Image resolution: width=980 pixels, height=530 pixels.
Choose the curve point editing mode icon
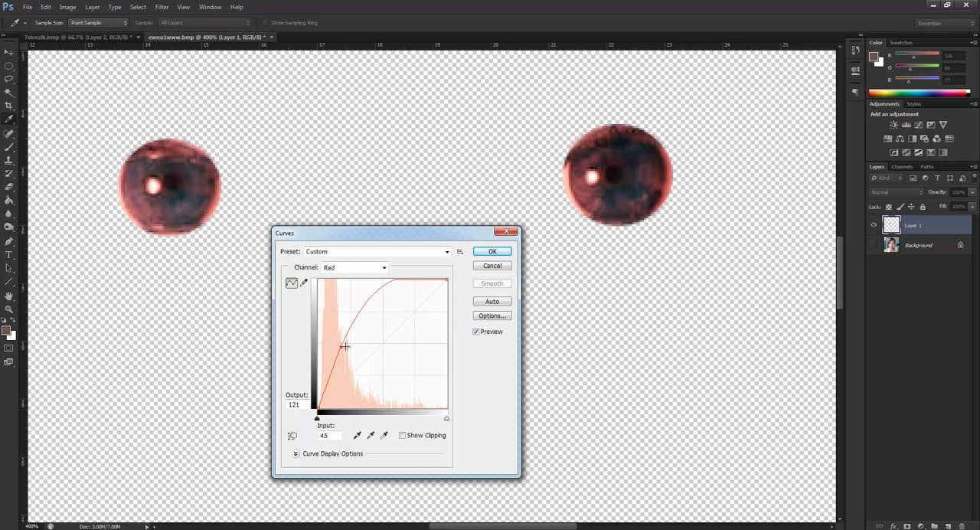[292, 283]
